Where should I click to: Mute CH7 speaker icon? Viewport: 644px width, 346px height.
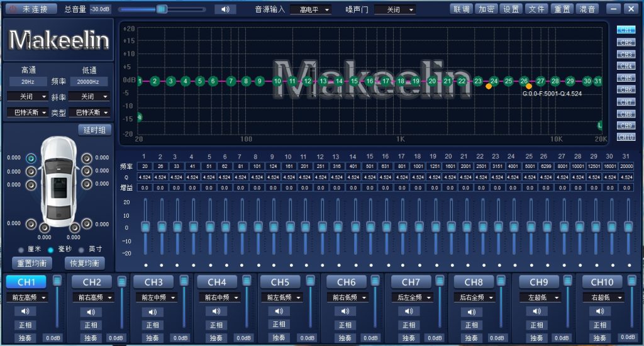(x=409, y=311)
